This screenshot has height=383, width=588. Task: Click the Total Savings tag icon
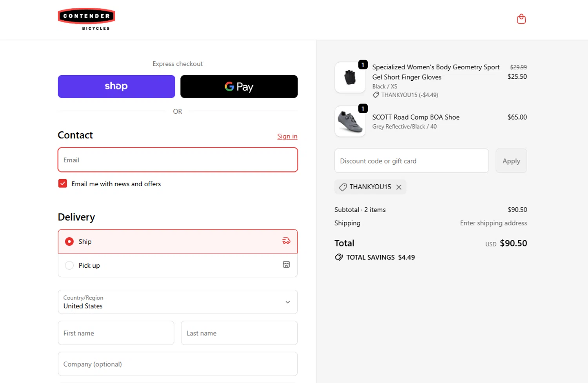pos(339,257)
